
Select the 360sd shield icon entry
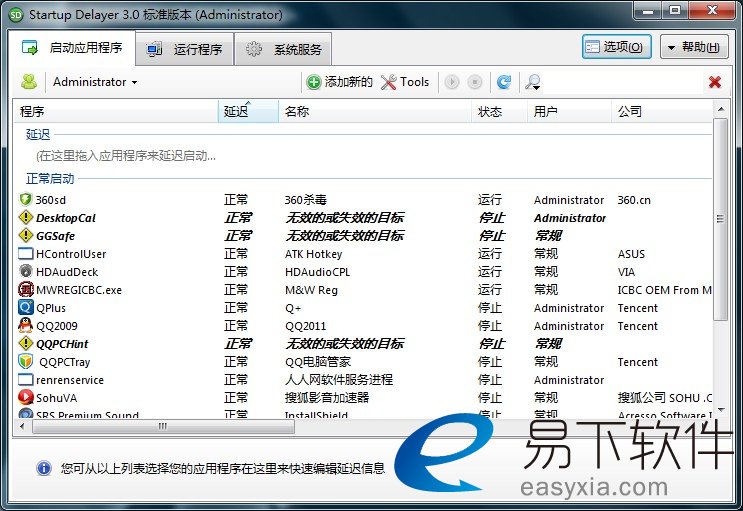26,200
